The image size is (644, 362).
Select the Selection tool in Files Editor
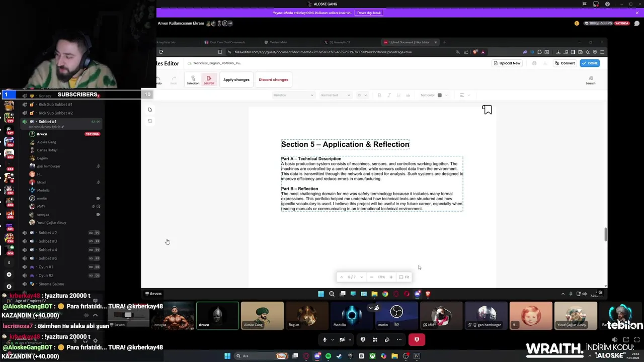click(193, 79)
